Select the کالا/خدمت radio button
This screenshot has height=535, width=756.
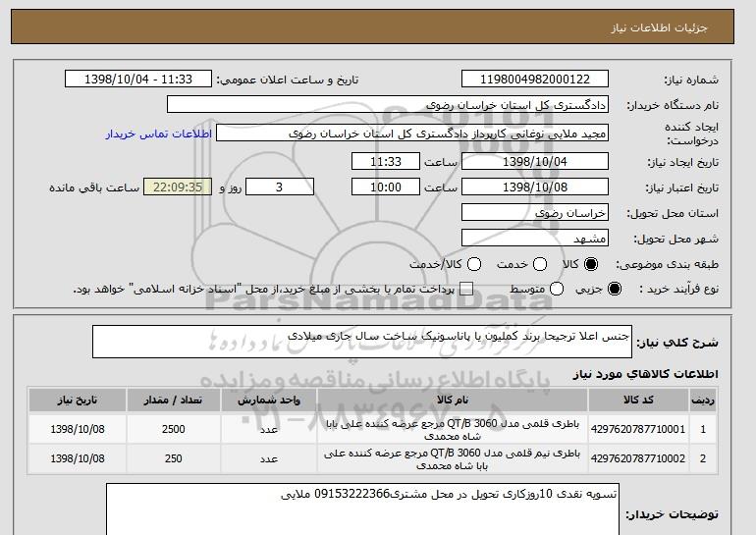[474, 264]
